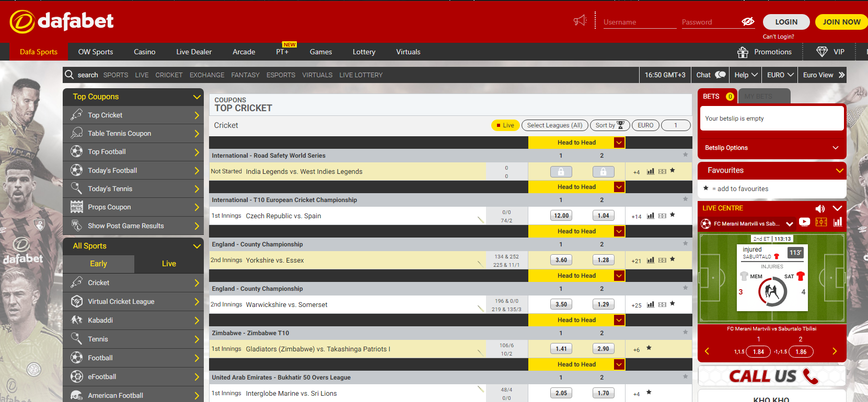This screenshot has height=402, width=868.
Task: Open Chat speech bubbles icon
Action: 721,75
